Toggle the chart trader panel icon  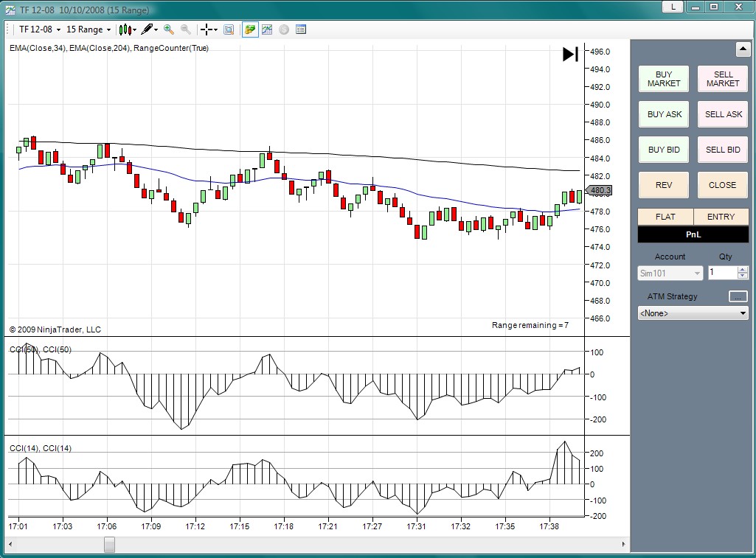(250, 29)
